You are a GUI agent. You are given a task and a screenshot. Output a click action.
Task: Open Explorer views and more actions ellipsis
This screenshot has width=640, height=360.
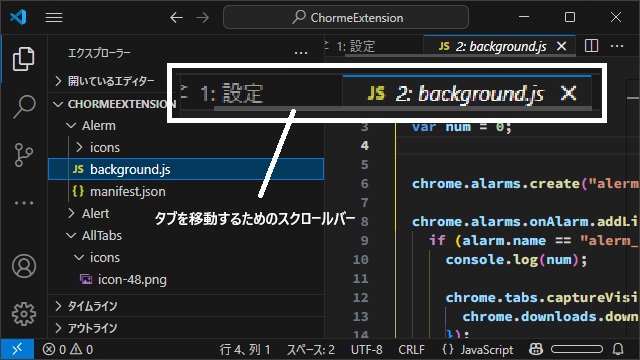[x=301, y=53]
